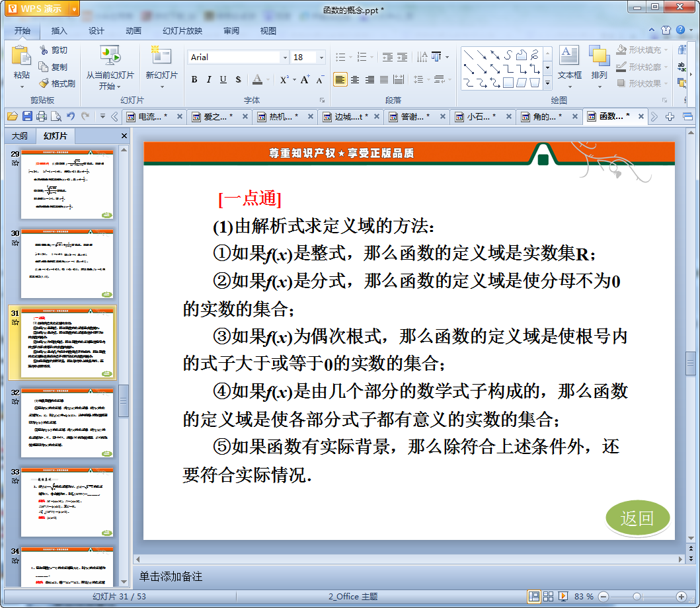700x608 pixels.
Task: Open the bullets list dropdown arrow
Action: [350, 57]
